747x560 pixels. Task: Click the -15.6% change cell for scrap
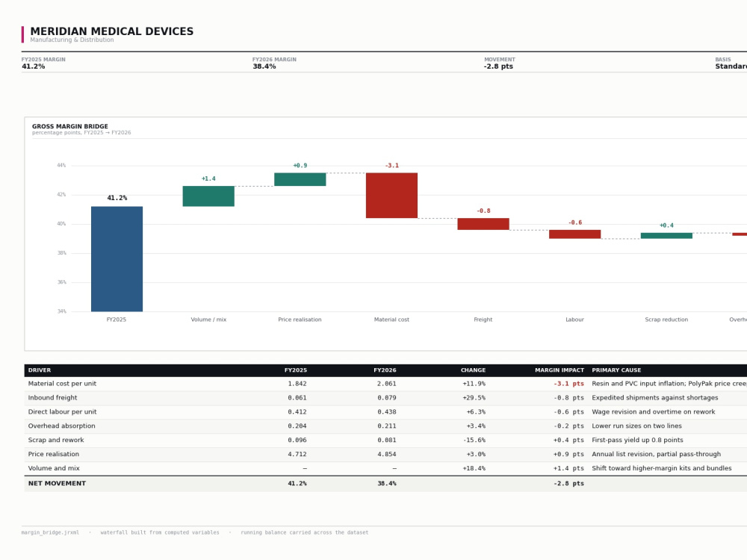(x=474, y=441)
